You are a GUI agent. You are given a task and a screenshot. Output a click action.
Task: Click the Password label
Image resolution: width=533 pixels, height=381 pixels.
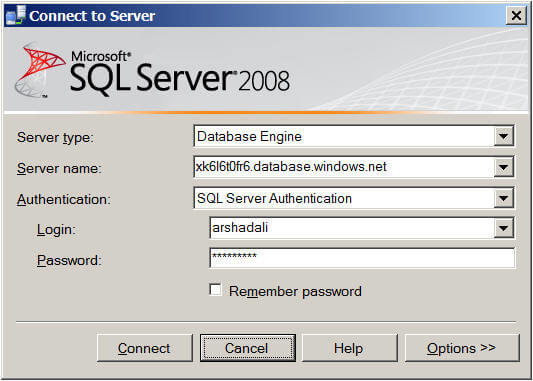69,260
